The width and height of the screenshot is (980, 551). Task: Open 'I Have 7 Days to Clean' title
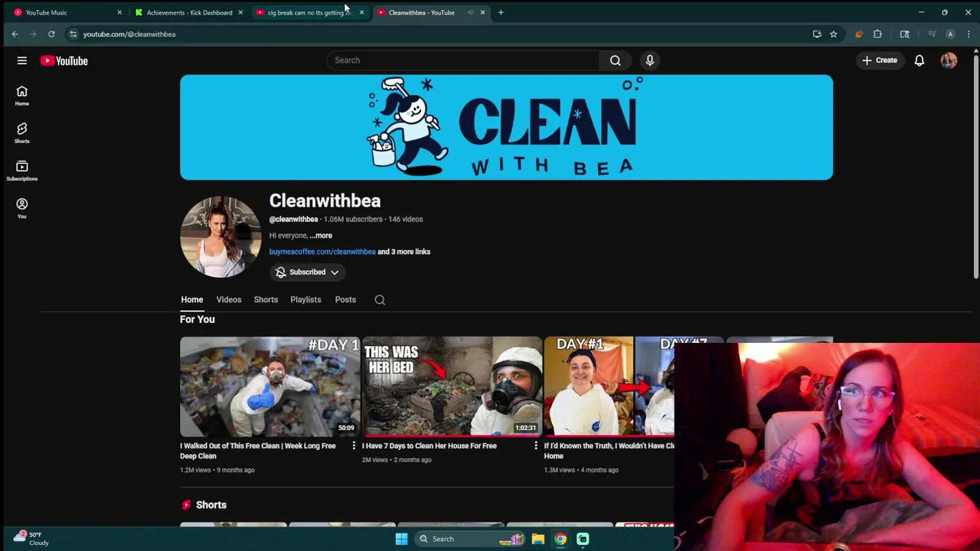pos(430,445)
